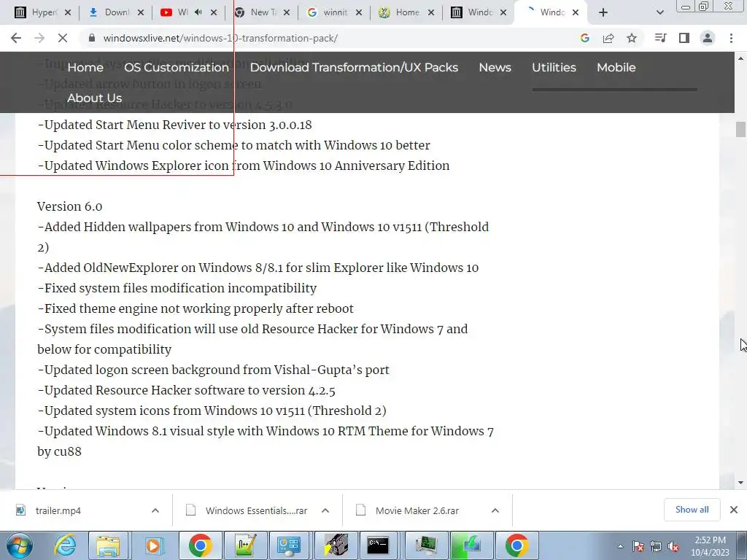Open first Chrome taskbar icon
Viewport: 747px width, 560px height.
(200, 545)
